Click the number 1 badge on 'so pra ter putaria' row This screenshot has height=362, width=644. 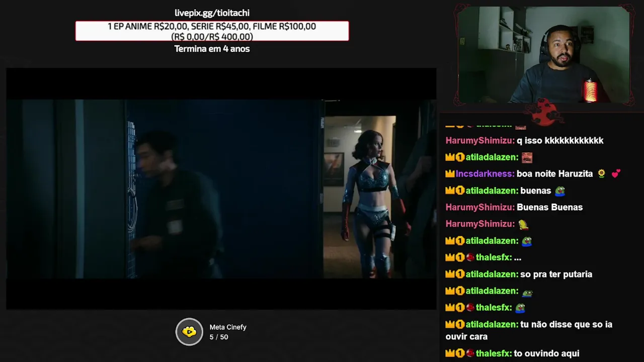tap(460, 274)
